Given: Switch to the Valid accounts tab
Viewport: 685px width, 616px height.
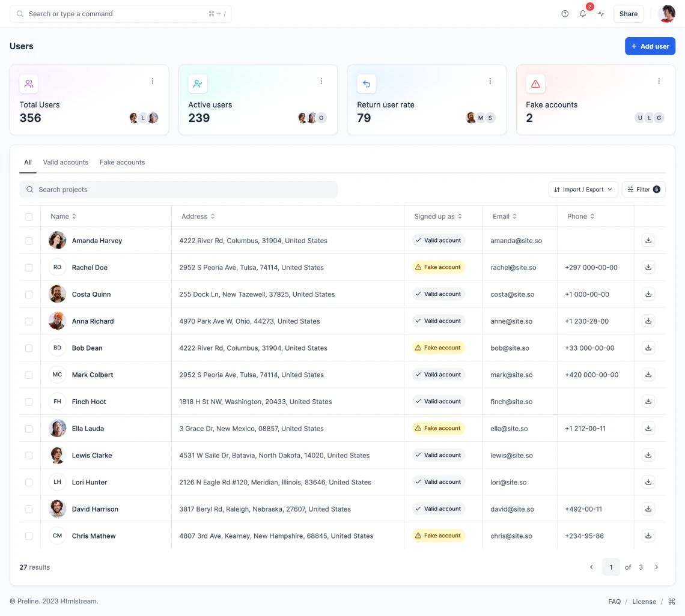Looking at the screenshot, I should coord(65,162).
